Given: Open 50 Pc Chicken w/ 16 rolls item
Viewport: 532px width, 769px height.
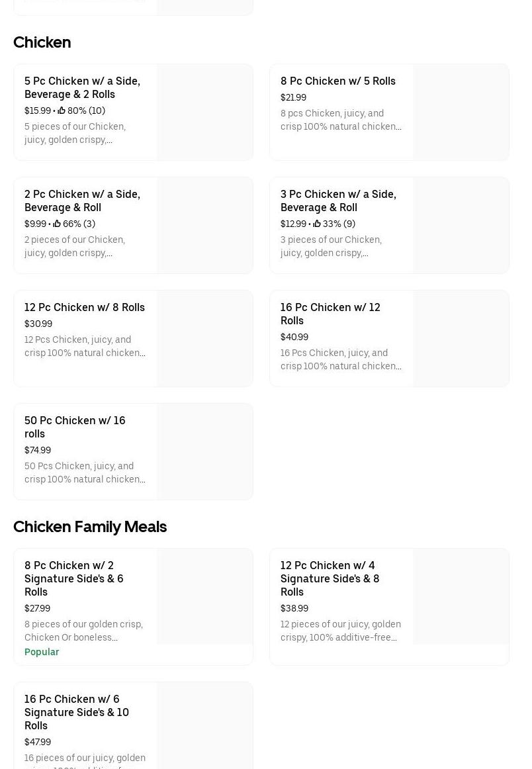Looking at the screenshot, I should (x=74, y=427).
